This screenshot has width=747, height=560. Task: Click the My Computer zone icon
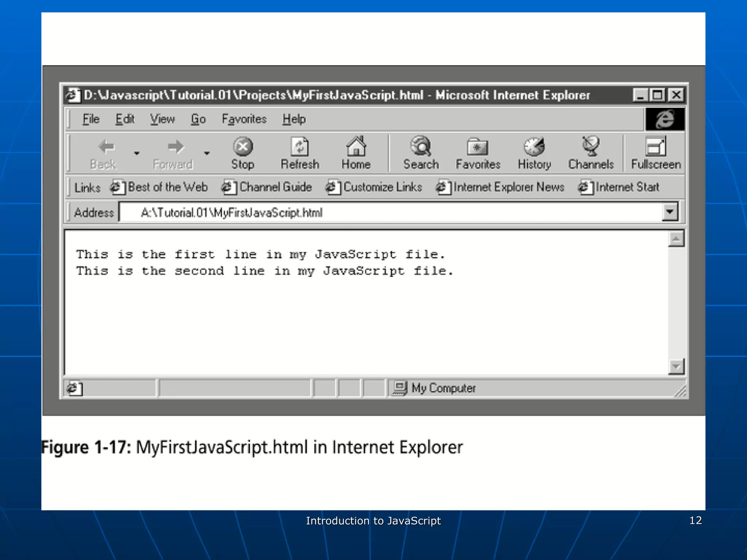(x=399, y=388)
